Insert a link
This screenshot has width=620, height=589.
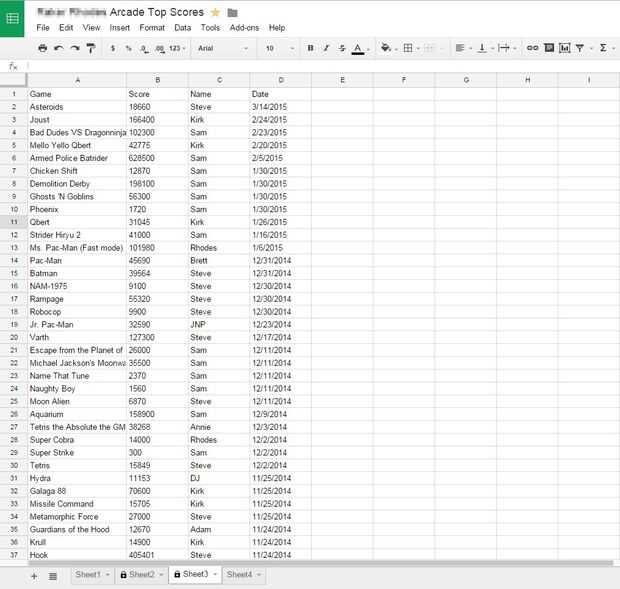tap(532, 48)
